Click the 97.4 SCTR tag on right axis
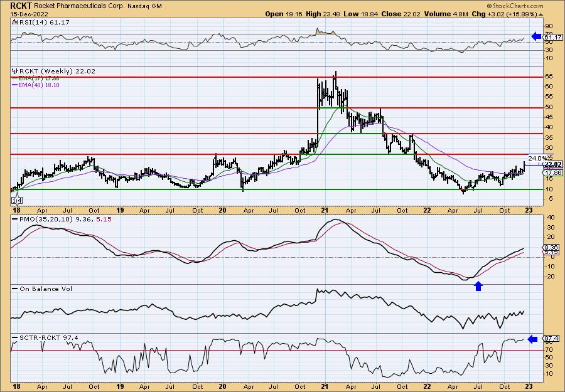The width and height of the screenshot is (565, 392). (552, 339)
